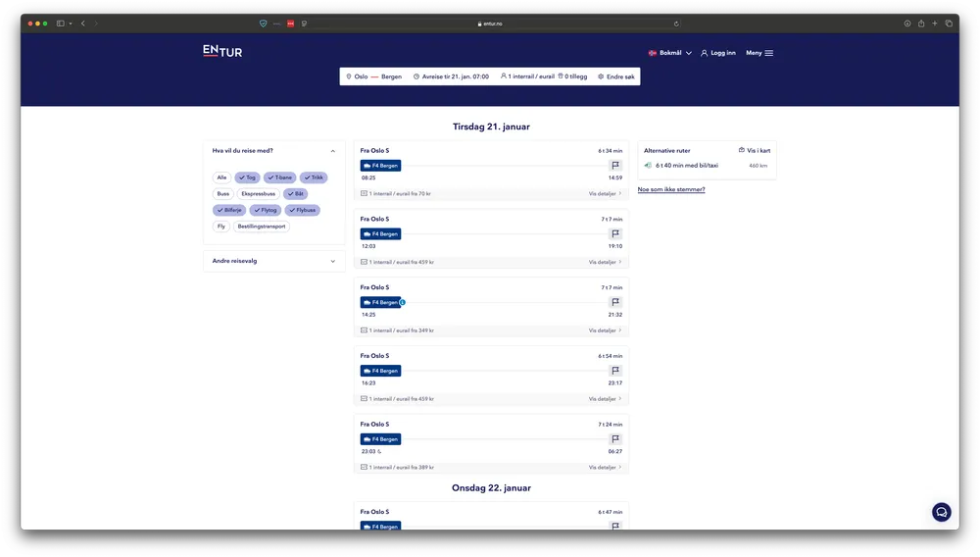
Task: Click the Safari address bar showing entur.no
Action: click(x=490, y=24)
